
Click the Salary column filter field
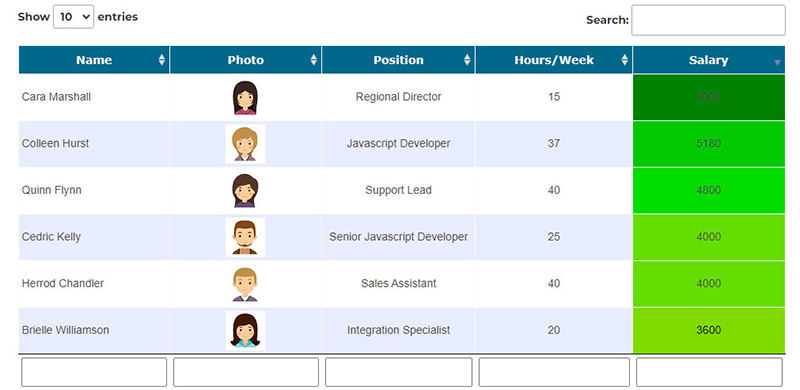[x=709, y=372]
